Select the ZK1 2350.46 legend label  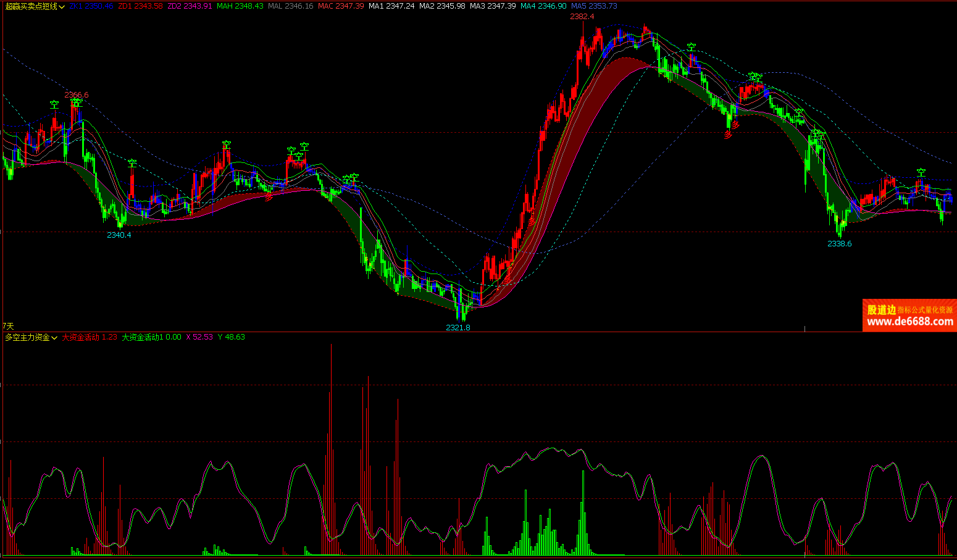91,6
